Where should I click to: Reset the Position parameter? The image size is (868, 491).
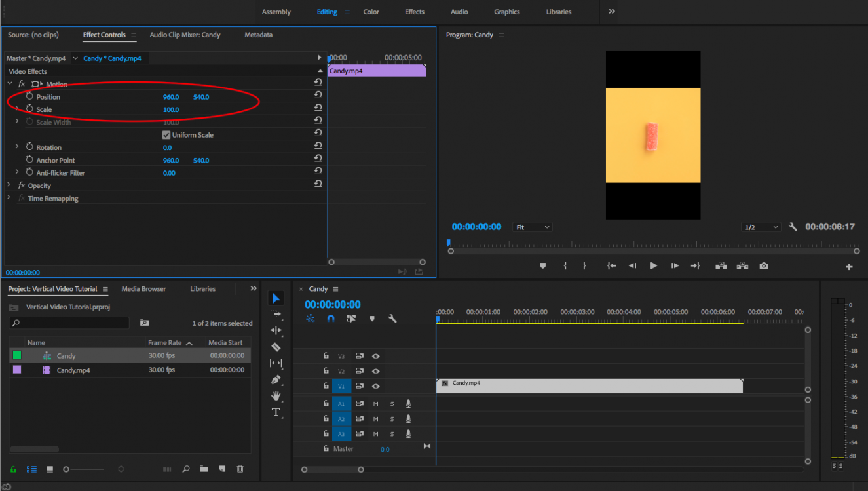click(318, 95)
